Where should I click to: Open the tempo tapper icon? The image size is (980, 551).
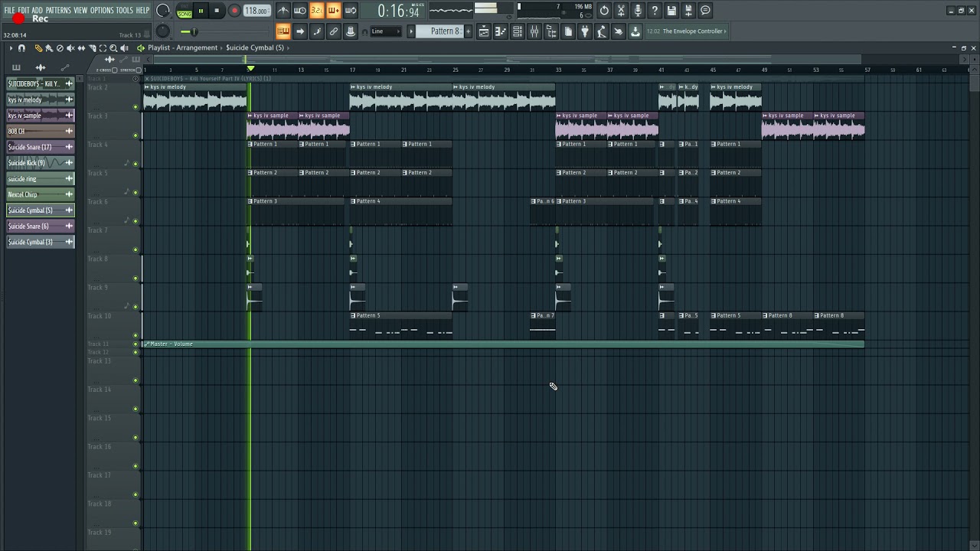pyautogui.click(x=602, y=31)
